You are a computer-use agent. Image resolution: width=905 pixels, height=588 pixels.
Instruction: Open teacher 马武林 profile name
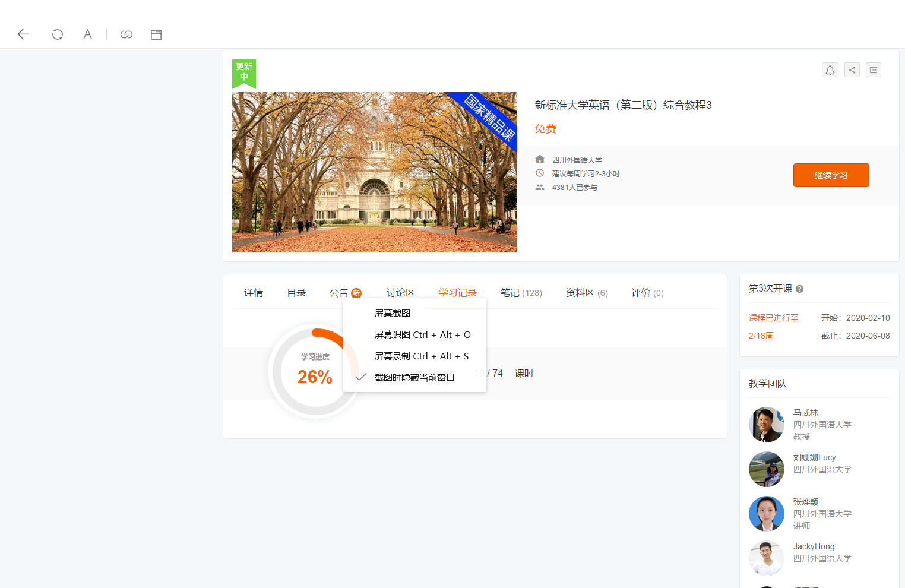[806, 413]
